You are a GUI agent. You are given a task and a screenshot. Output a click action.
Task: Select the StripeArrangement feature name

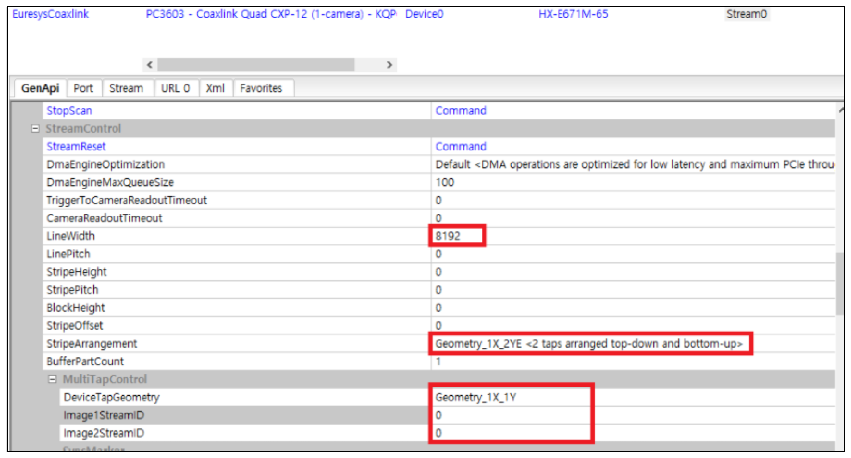pyautogui.click(x=92, y=344)
